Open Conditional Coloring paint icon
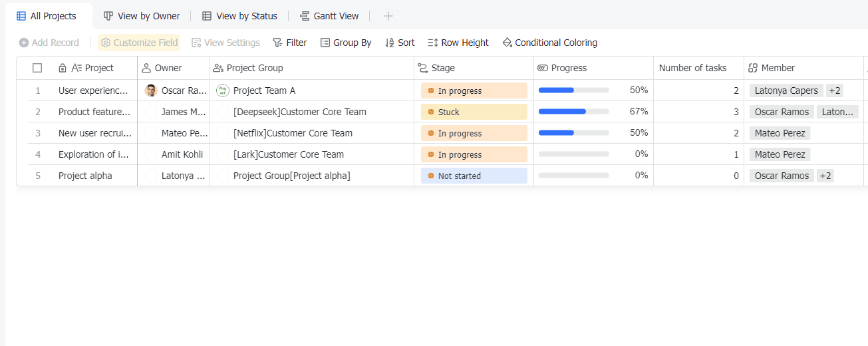 507,43
